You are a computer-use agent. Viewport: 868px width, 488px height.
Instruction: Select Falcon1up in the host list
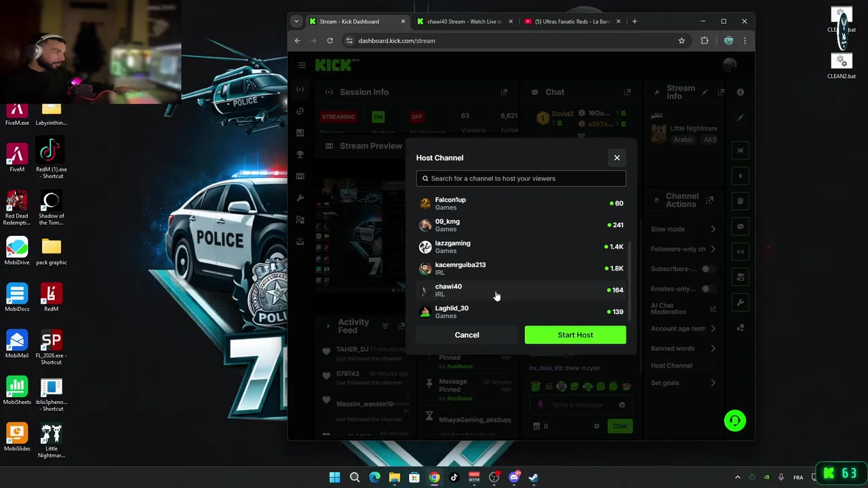tap(521, 203)
